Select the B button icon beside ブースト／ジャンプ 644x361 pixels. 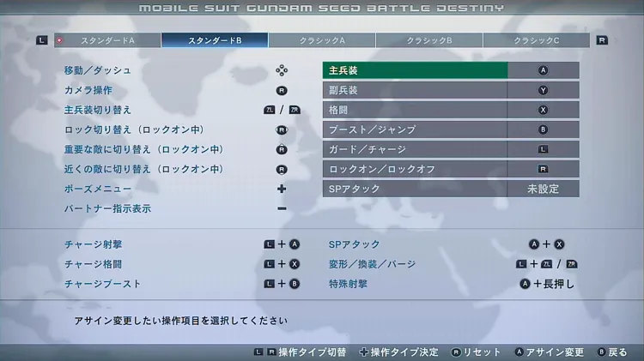(543, 129)
